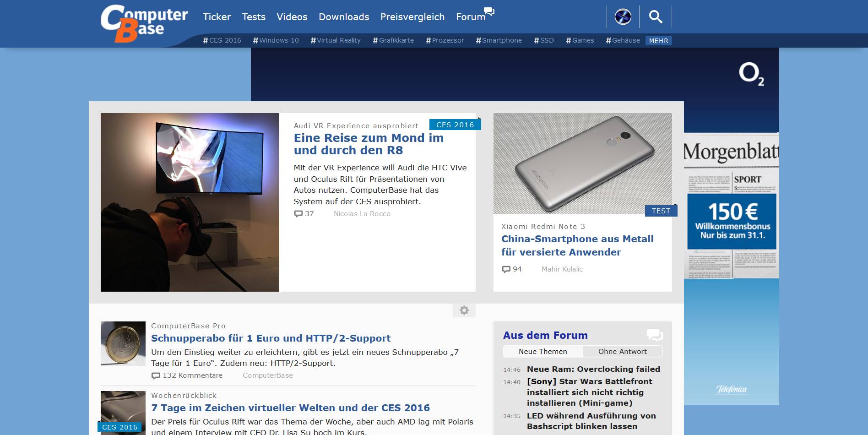Click the 'ComputerBase Pro' kicker text
The image size is (868, 435).
(189, 326)
